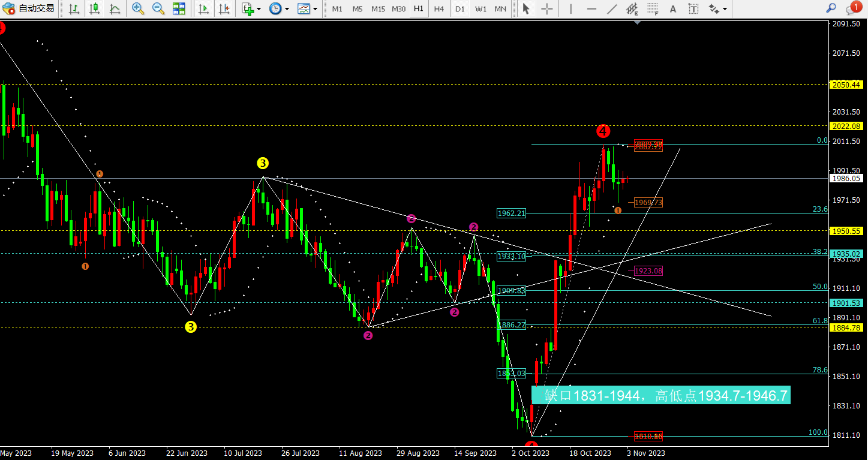Screen dimensions: 868x460
Task: Click the 3 Nov 2023 date label
Action: point(646,453)
